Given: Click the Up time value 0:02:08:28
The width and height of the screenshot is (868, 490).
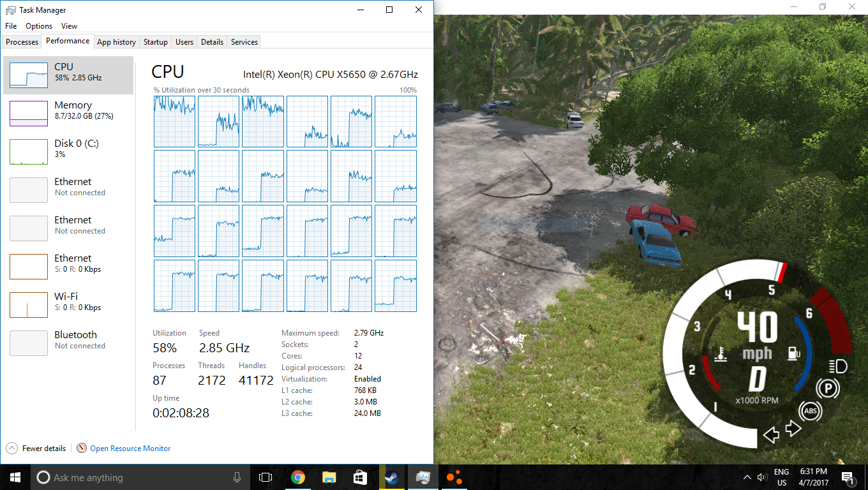Looking at the screenshot, I should (181, 413).
